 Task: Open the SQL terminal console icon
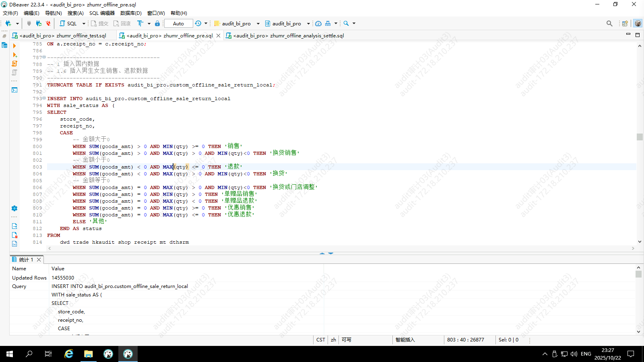pos(14,90)
